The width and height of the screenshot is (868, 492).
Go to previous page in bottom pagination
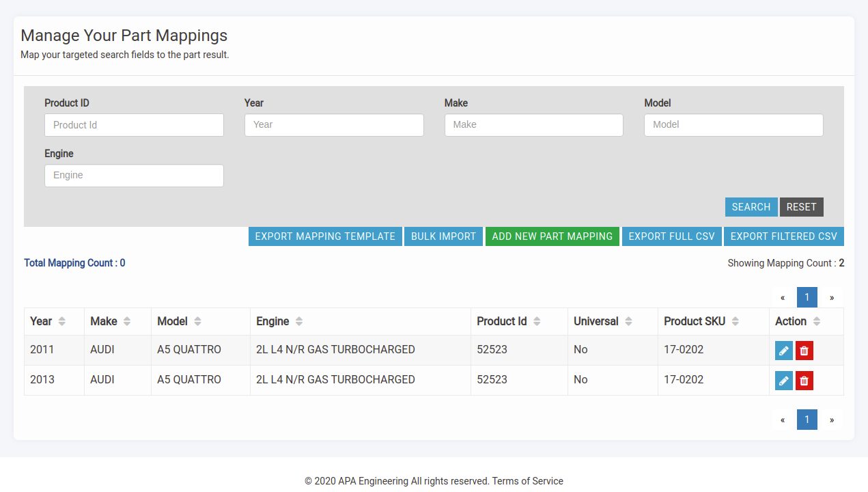(x=783, y=420)
